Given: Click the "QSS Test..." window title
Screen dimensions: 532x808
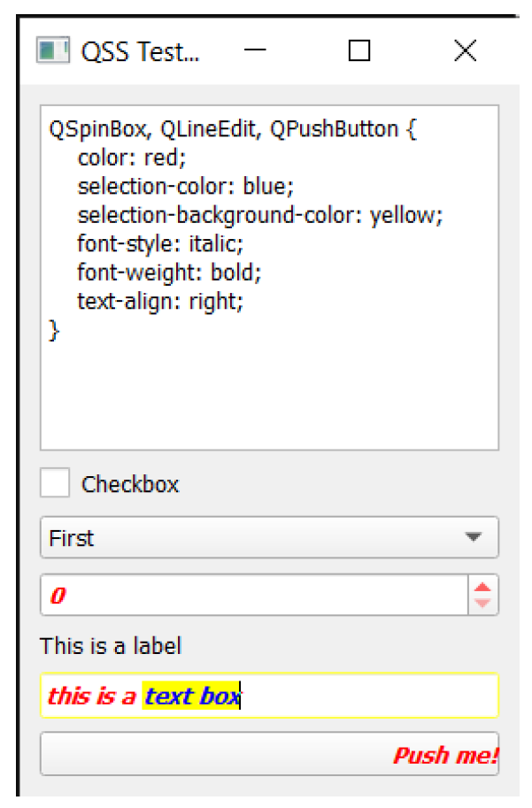Looking at the screenshot, I should (x=140, y=51).
